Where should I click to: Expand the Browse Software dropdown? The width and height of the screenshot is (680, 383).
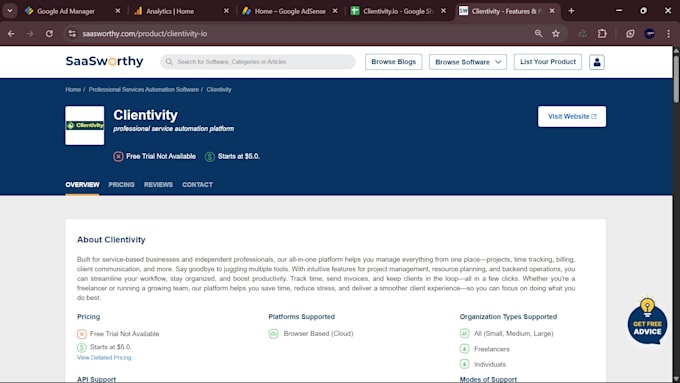coord(468,62)
